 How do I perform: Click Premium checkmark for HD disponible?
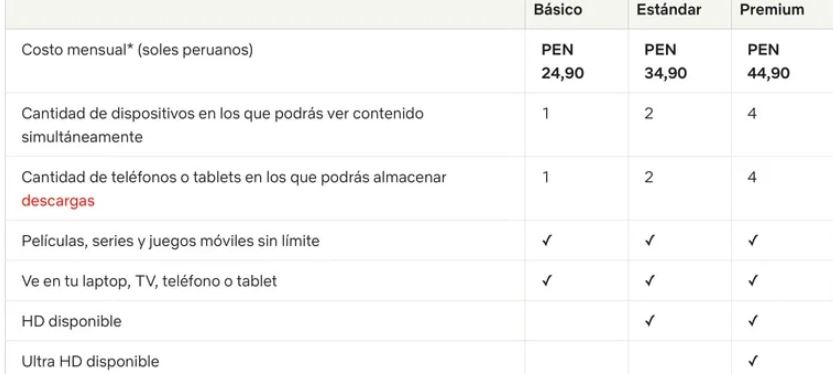point(752,321)
